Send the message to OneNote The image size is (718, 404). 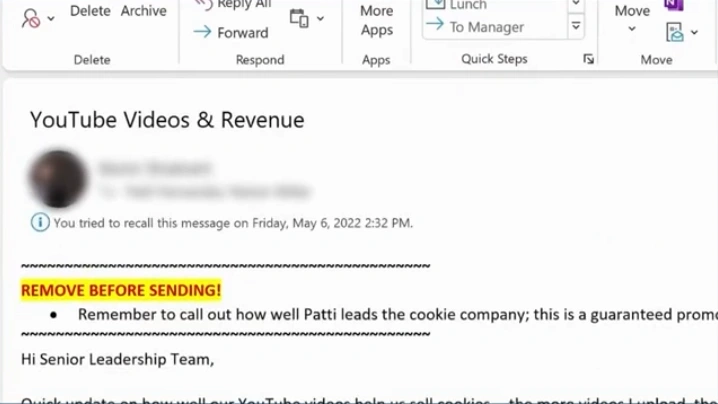[x=674, y=5]
